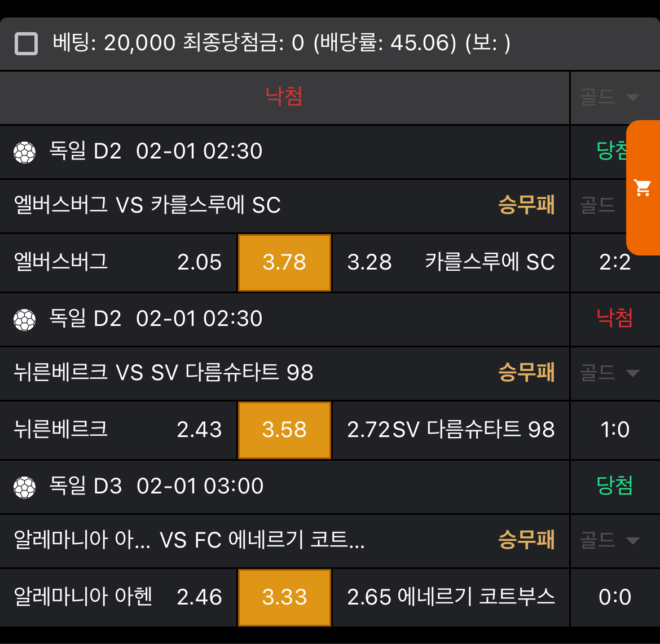
Task: Pick 카를스루에 SC away win at 3.28
Action: click(451, 262)
